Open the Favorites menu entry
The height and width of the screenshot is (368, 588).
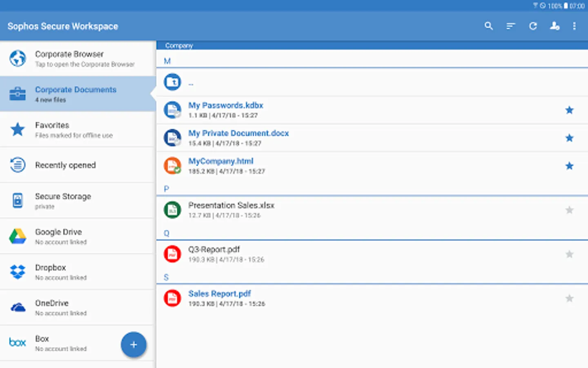(x=78, y=130)
